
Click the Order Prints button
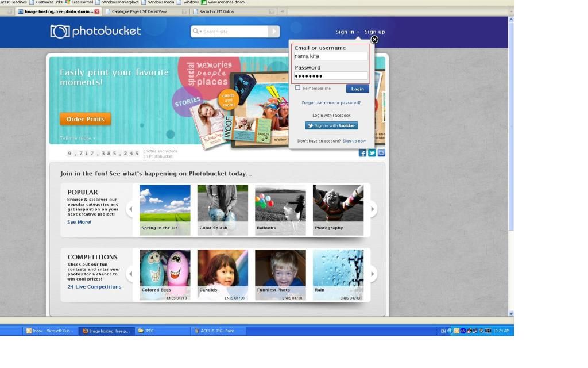click(85, 119)
